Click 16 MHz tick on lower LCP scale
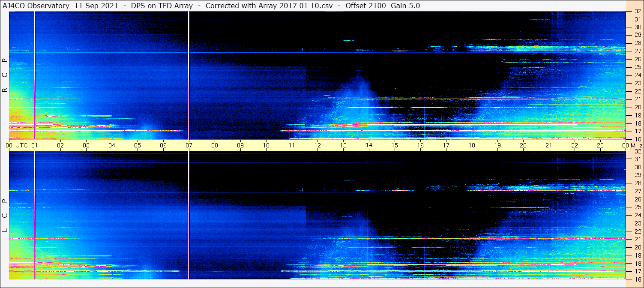The image size is (644, 288). (x=637, y=279)
